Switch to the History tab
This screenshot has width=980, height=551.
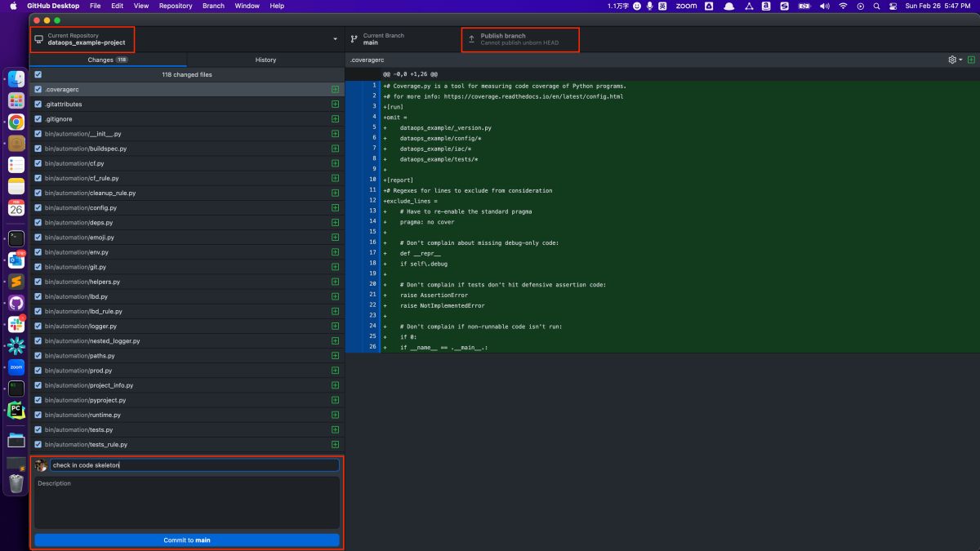coord(265,60)
